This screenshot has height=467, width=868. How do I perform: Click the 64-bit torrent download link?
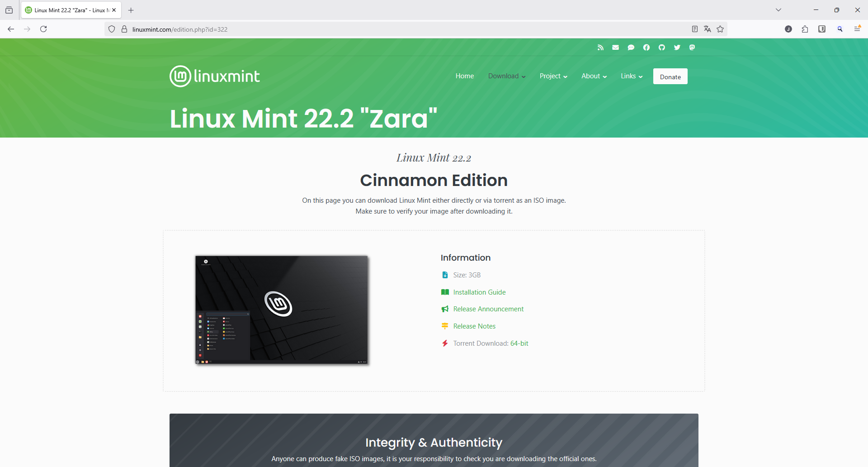click(519, 343)
